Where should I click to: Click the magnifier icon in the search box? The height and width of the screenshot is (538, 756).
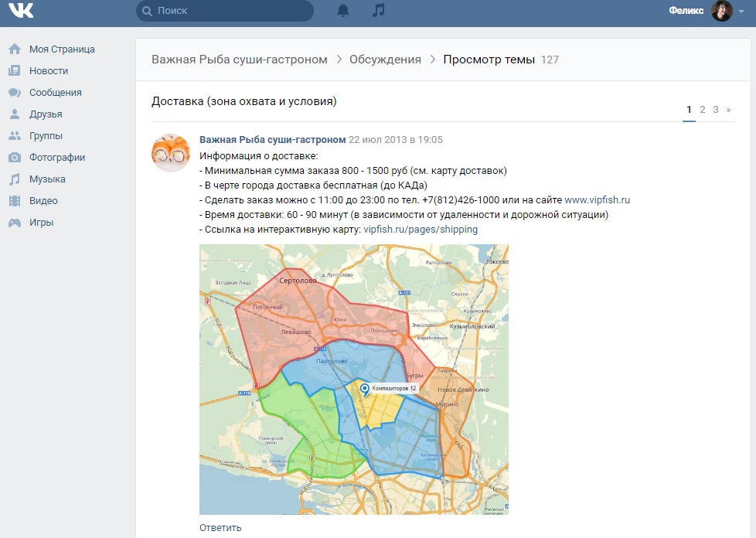(147, 11)
